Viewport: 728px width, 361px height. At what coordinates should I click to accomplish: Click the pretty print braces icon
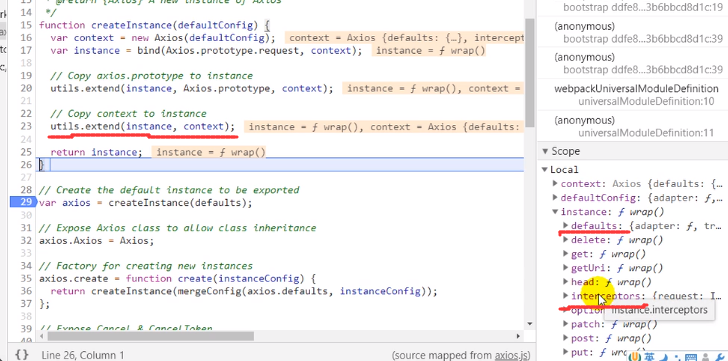21,355
